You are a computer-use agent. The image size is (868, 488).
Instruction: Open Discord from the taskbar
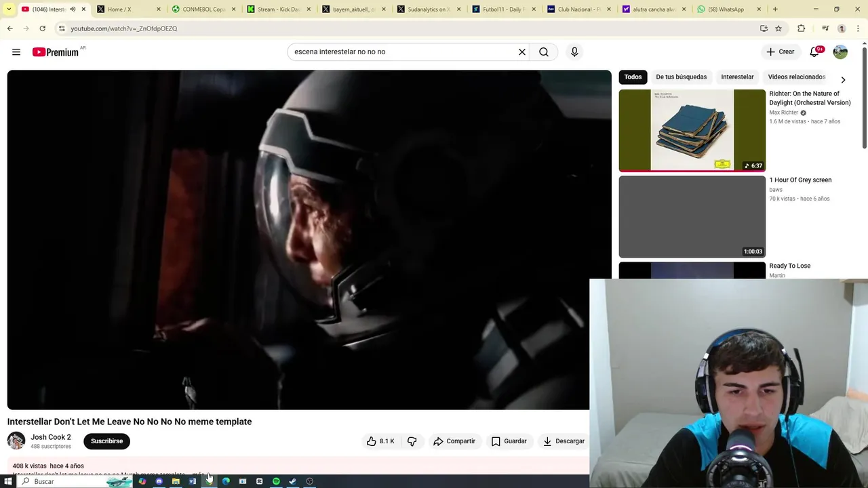coord(159,481)
